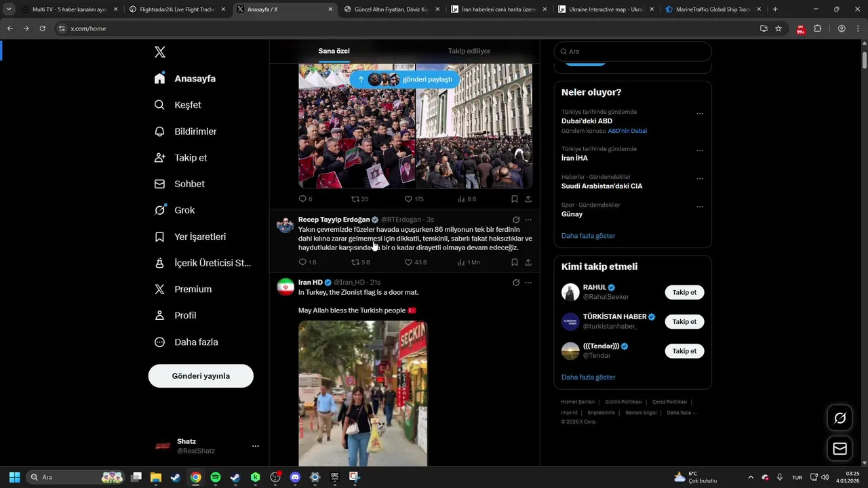Click the X logo in sidebar
Viewport: 868px width, 488px height.
[160, 52]
